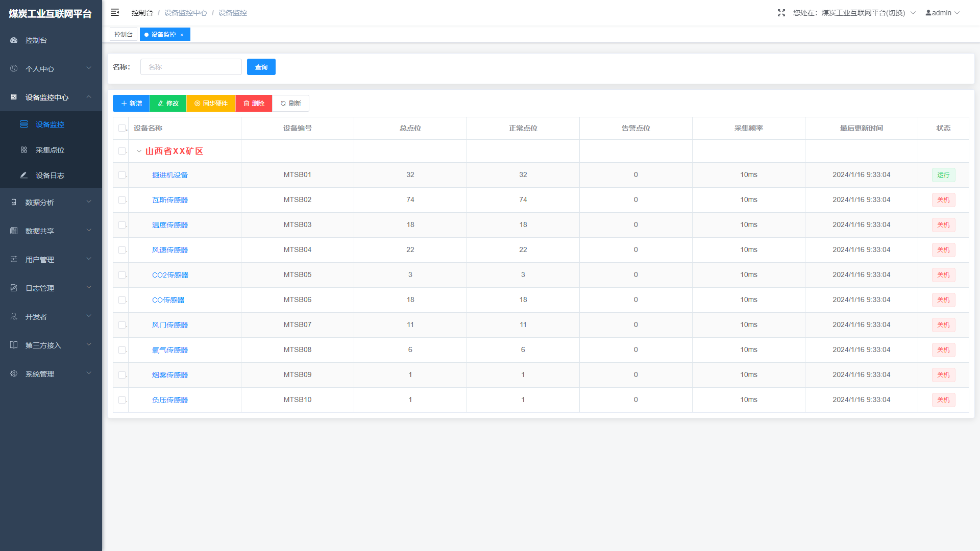Toggle fullscreen mode icon in header

[781, 13]
